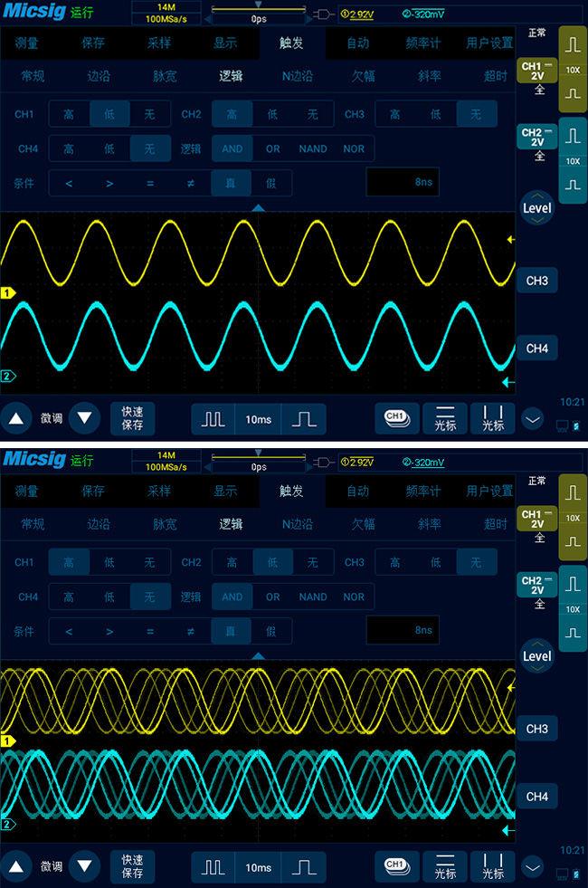Open vertical cursor 光标 in top screenshot

coord(492,418)
